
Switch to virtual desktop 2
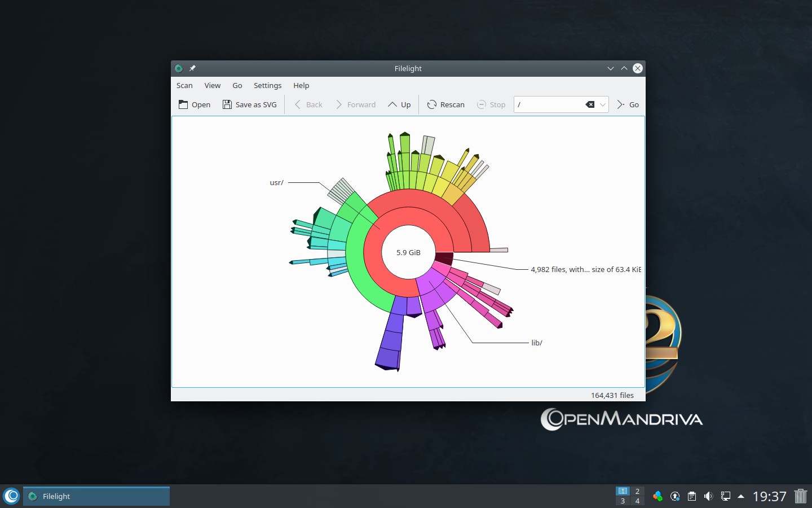point(637,491)
